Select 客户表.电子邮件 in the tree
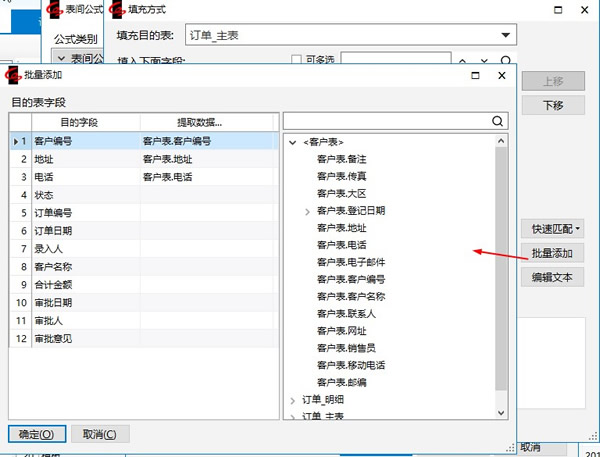 [x=350, y=262]
